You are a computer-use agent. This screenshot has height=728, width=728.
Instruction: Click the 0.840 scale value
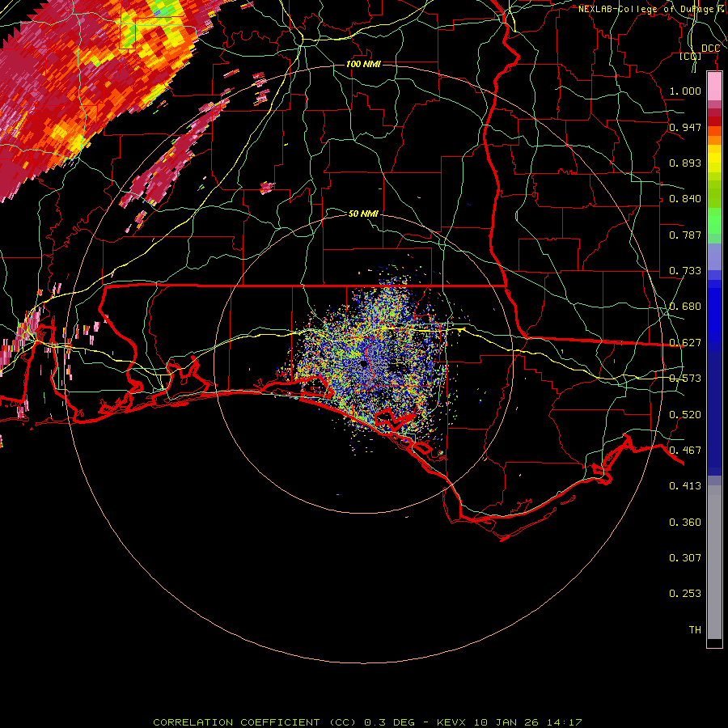point(685,199)
